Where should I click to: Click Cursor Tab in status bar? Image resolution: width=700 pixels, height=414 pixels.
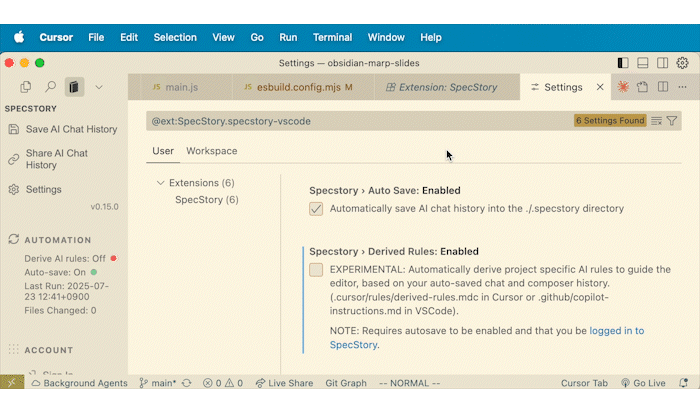(x=584, y=383)
